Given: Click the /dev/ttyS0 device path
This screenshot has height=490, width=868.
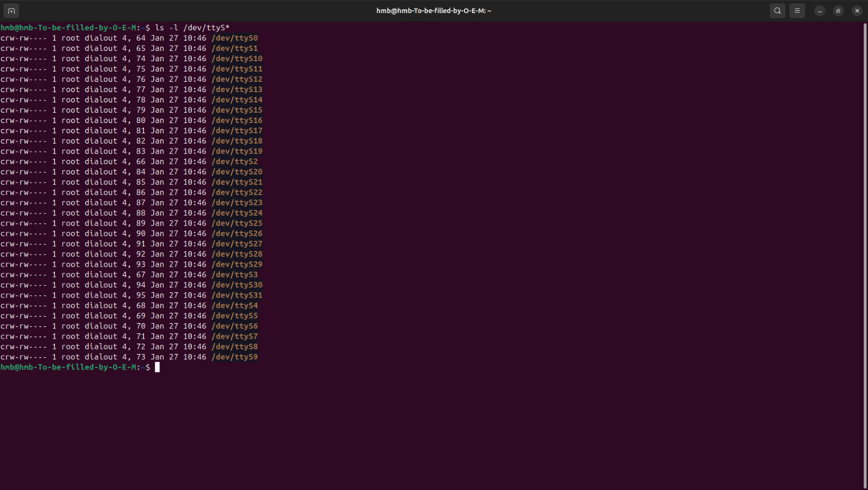Looking at the screenshot, I should click(x=234, y=38).
